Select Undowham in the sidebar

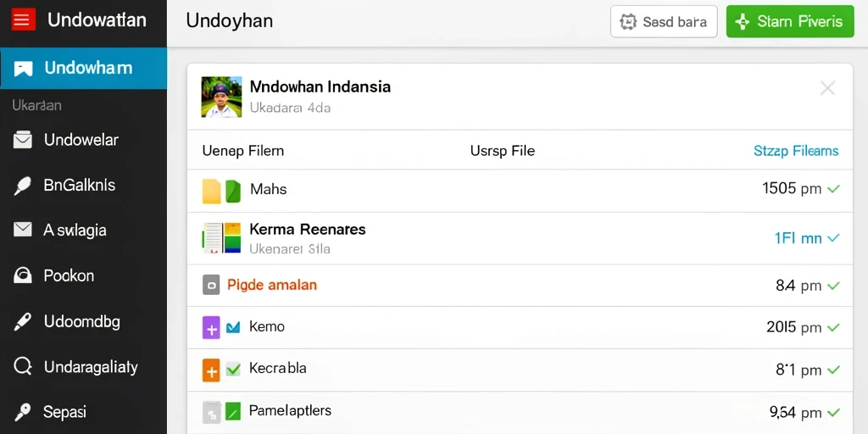click(83, 68)
